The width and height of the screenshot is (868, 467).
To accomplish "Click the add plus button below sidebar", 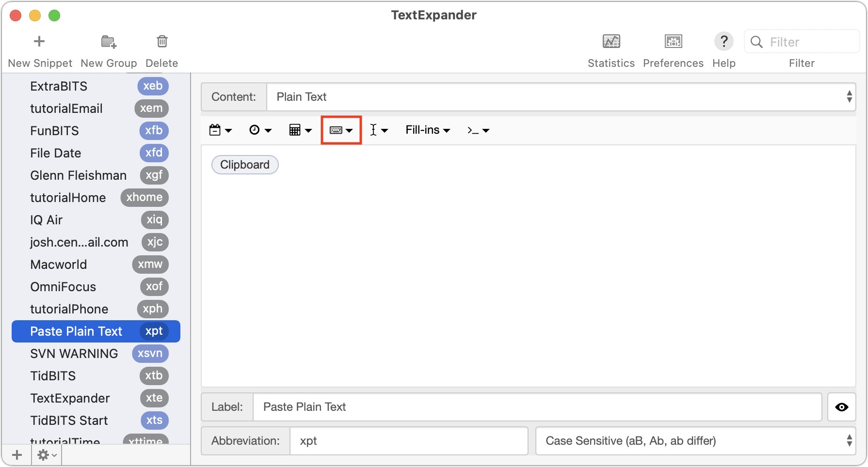I will [x=17, y=455].
